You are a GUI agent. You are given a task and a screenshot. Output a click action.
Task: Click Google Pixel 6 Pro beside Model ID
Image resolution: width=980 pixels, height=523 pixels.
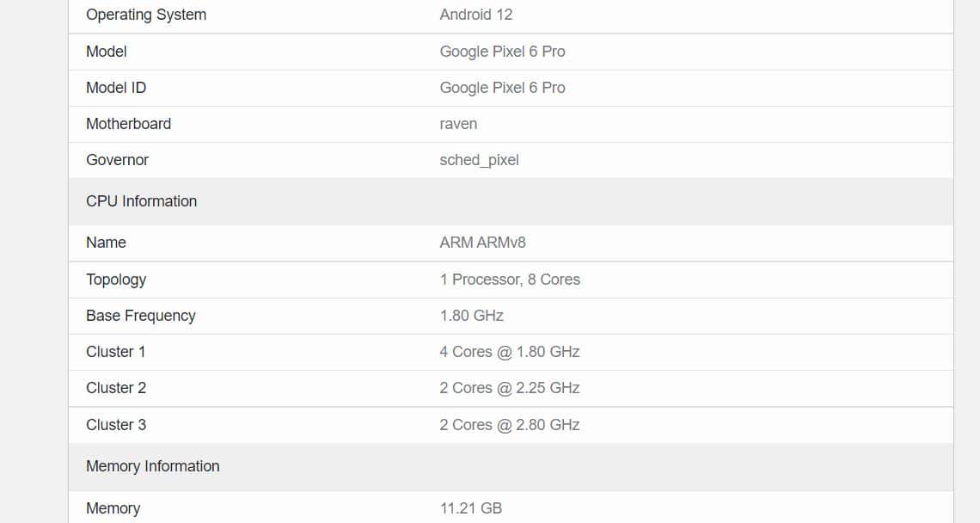click(x=502, y=88)
